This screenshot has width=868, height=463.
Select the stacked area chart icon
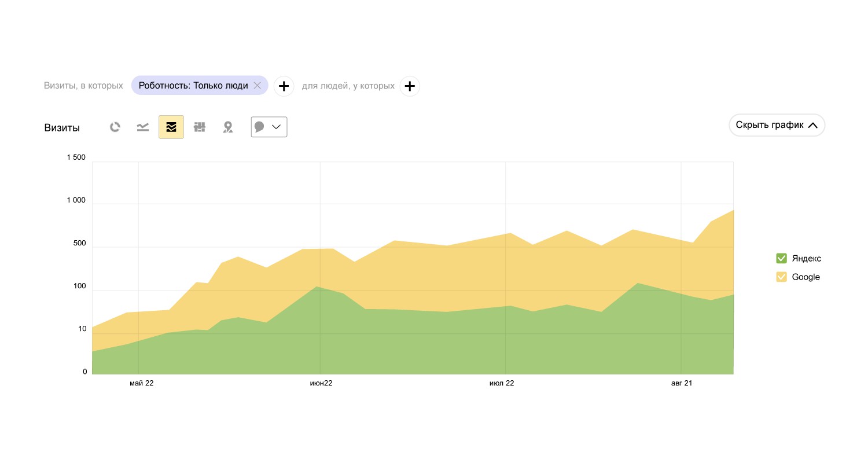tap(171, 127)
